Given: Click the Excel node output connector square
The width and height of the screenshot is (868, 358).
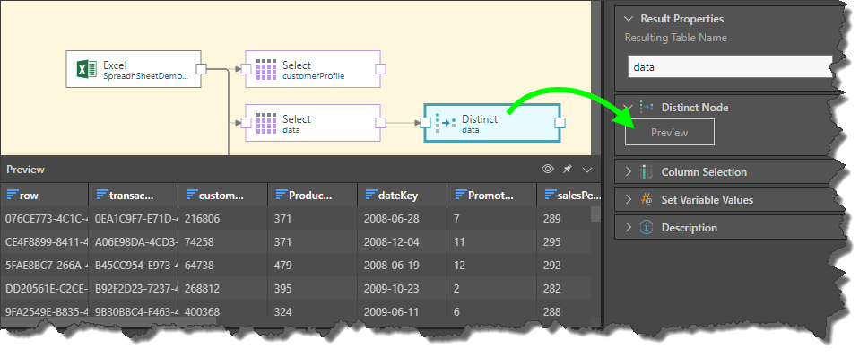Looking at the screenshot, I should point(202,69).
